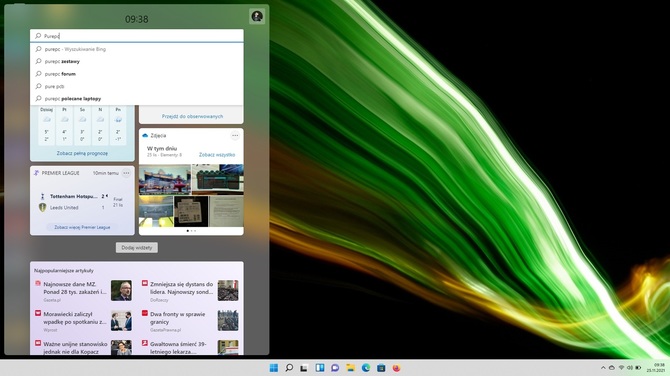
Task: Open the Chat taskbar icon
Action: (x=335, y=368)
